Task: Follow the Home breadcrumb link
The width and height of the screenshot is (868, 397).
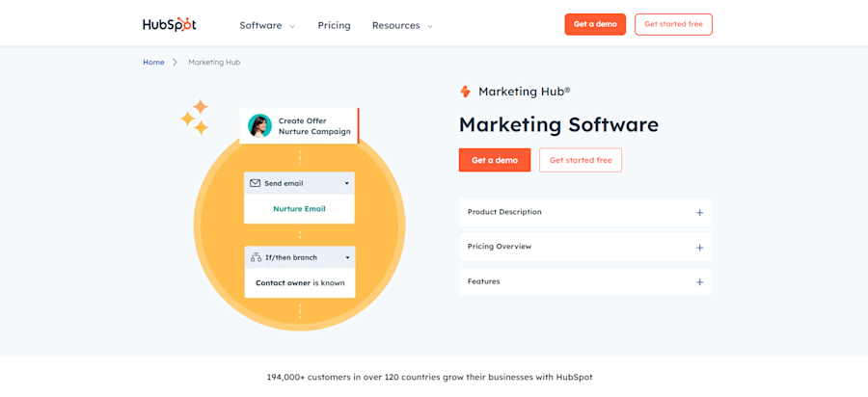Action: [x=153, y=63]
